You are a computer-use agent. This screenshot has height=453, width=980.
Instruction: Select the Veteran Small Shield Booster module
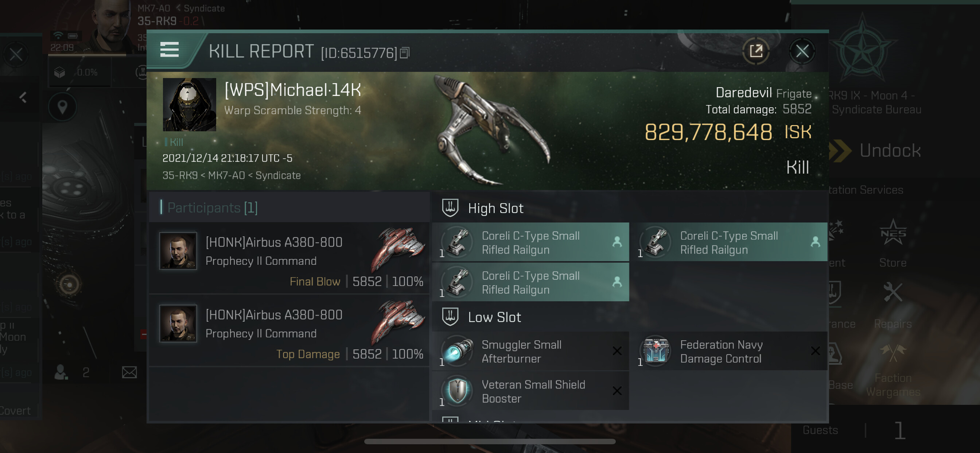530,391
